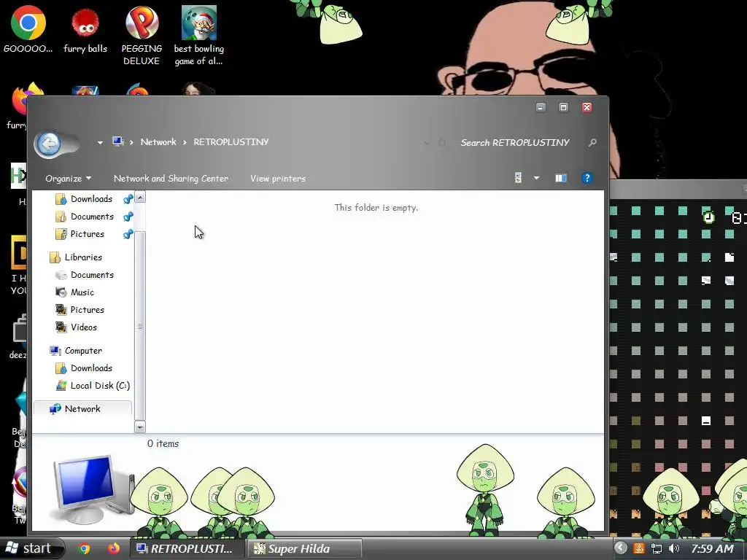Click the network tray icon

(657, 548)
